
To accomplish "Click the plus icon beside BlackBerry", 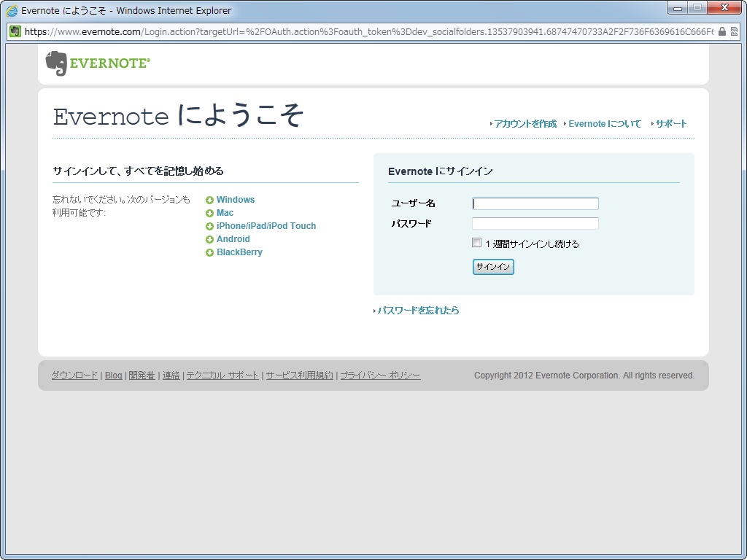I will pos(209,252).
